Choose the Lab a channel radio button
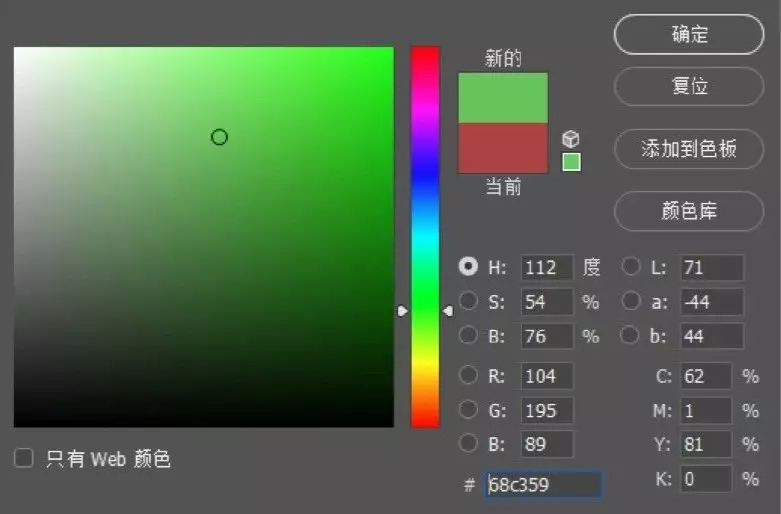 [632, 301]
